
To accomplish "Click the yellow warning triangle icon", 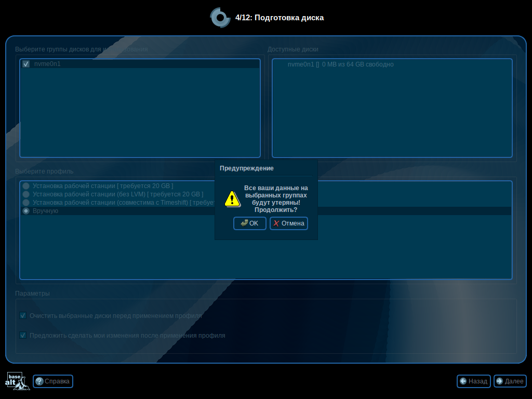I will (232, 199).
